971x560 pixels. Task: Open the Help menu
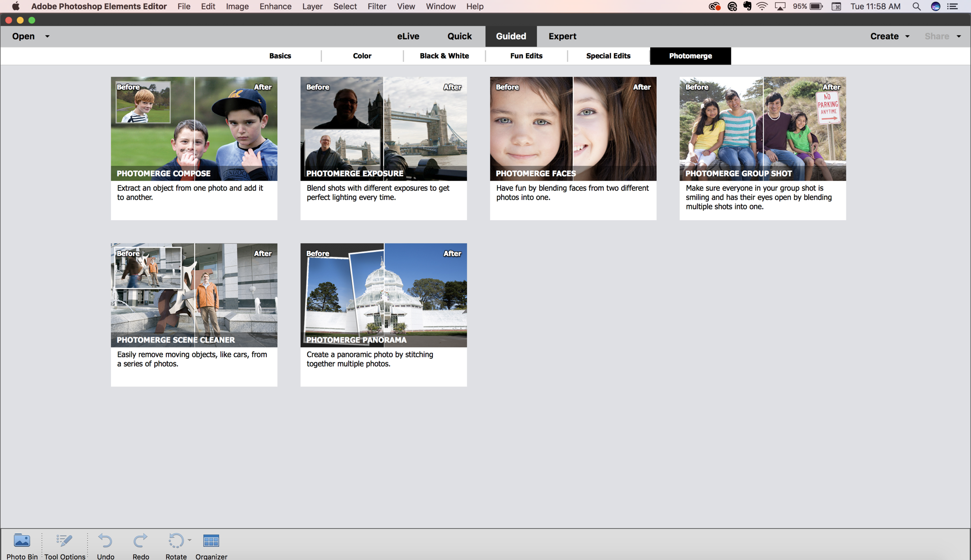click(x=475, y=7)
